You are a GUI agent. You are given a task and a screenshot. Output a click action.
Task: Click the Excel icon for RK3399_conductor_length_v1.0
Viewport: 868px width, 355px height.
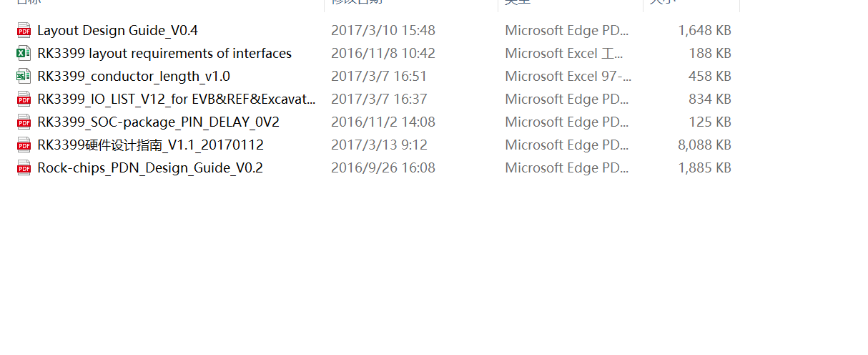[24, 76]
